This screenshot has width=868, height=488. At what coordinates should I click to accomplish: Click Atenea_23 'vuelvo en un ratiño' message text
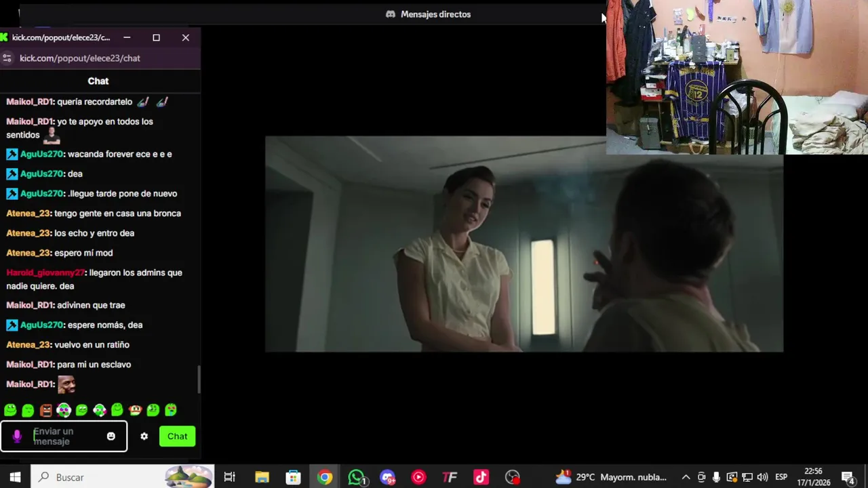(92, 344)
